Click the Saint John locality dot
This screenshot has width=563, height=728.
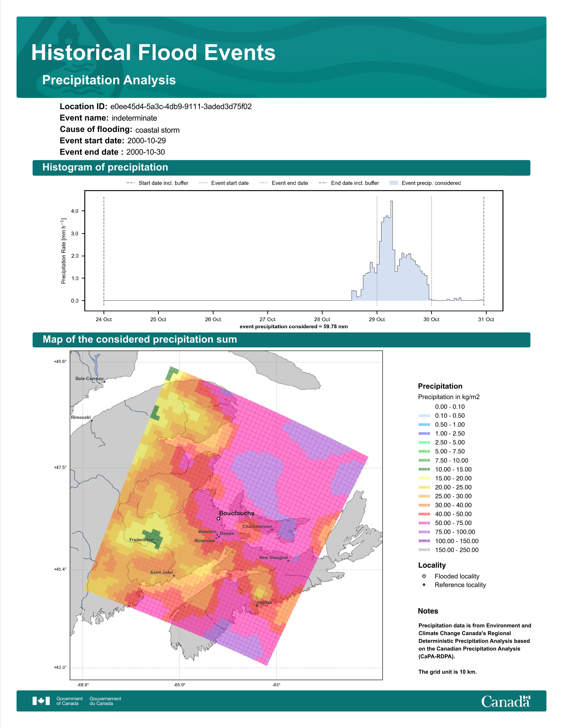tap(174, 576)
